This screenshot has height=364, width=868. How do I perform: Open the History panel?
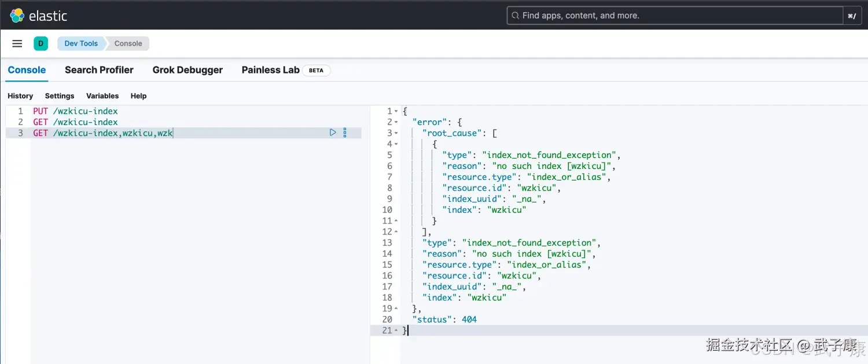point(20,96)
